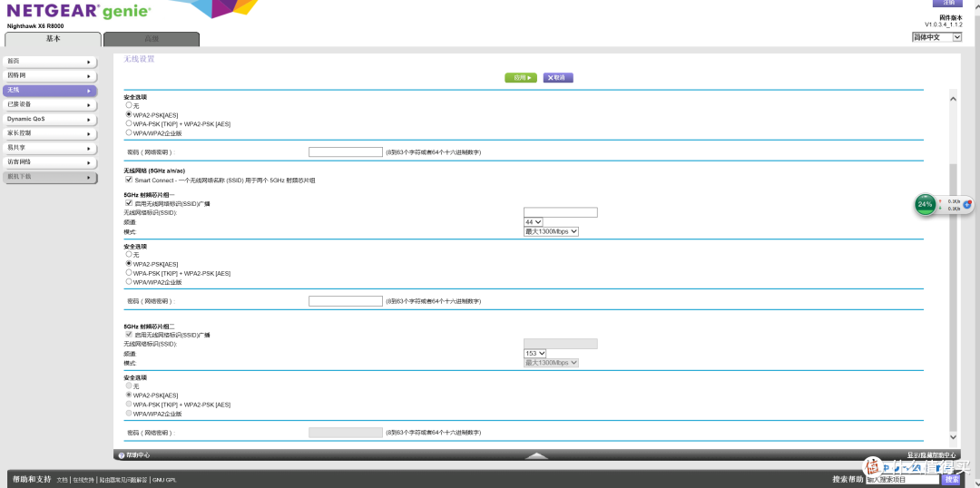The height and width of the screenshot is (488, 980).
Task: Click the scroll down arrow of settings pane
Action: point(953,437)
